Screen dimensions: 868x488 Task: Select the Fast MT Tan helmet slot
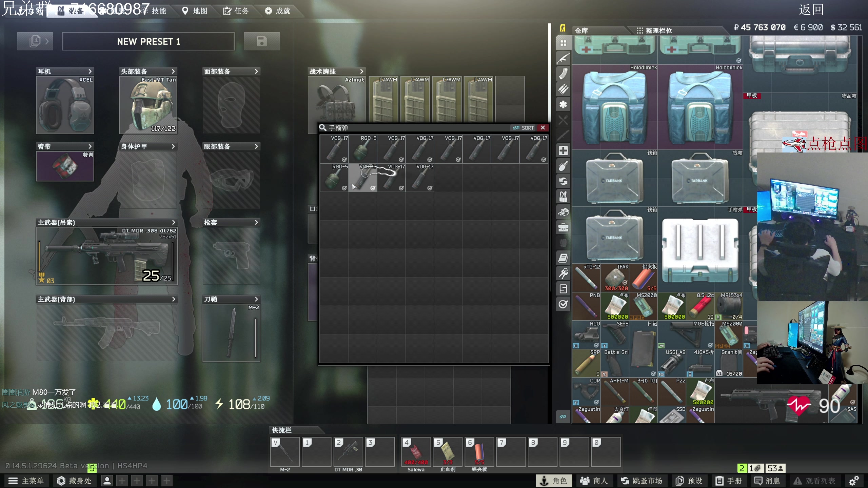(x=148, y=105)
